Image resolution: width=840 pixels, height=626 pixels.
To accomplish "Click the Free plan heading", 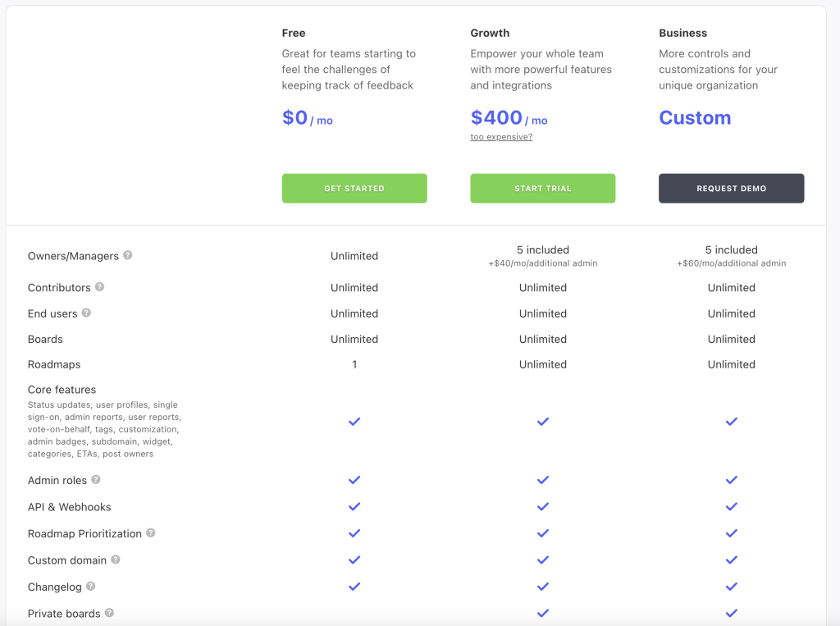I will [294, 34].
